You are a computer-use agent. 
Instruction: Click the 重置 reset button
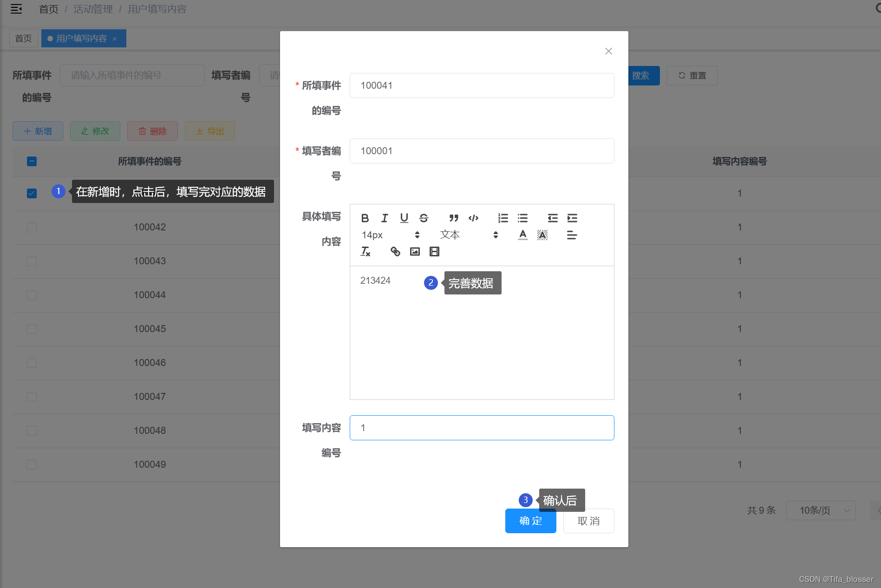coord(692,76)
